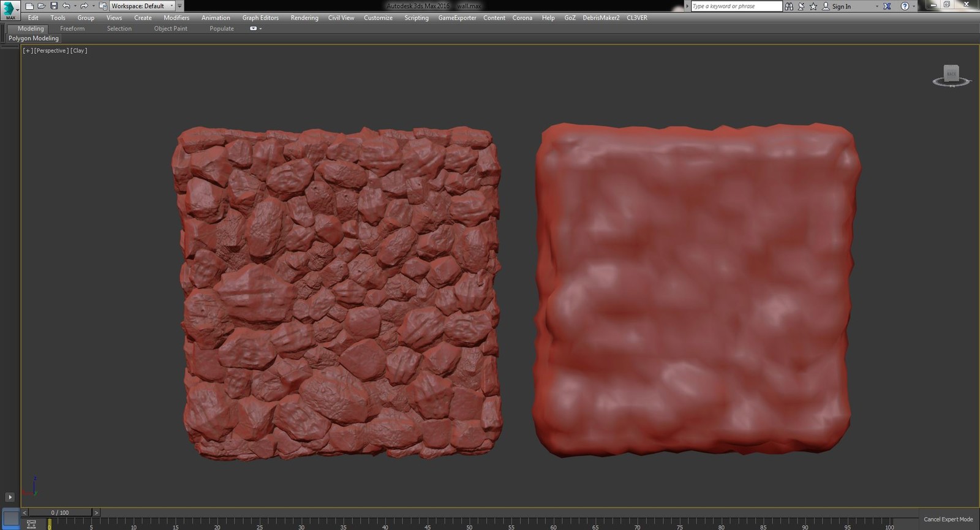The height and width of the screenshot is (530, 980).
Task: Step the time slider back with left arrow
Action: click(24, 512)
